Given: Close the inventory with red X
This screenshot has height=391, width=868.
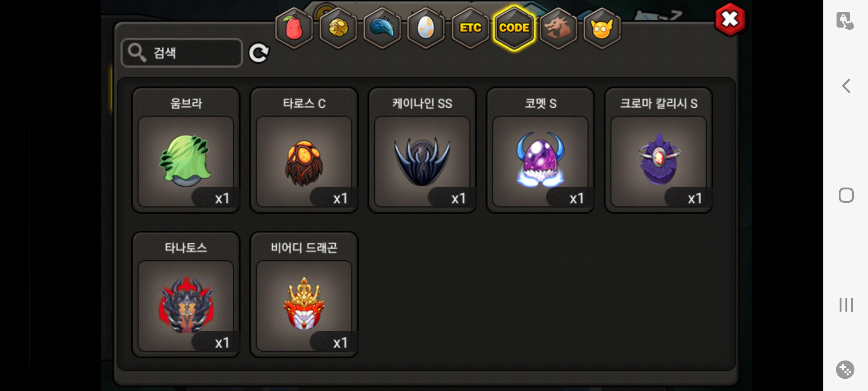Looking at the screenshot, I should coord(730,19).
